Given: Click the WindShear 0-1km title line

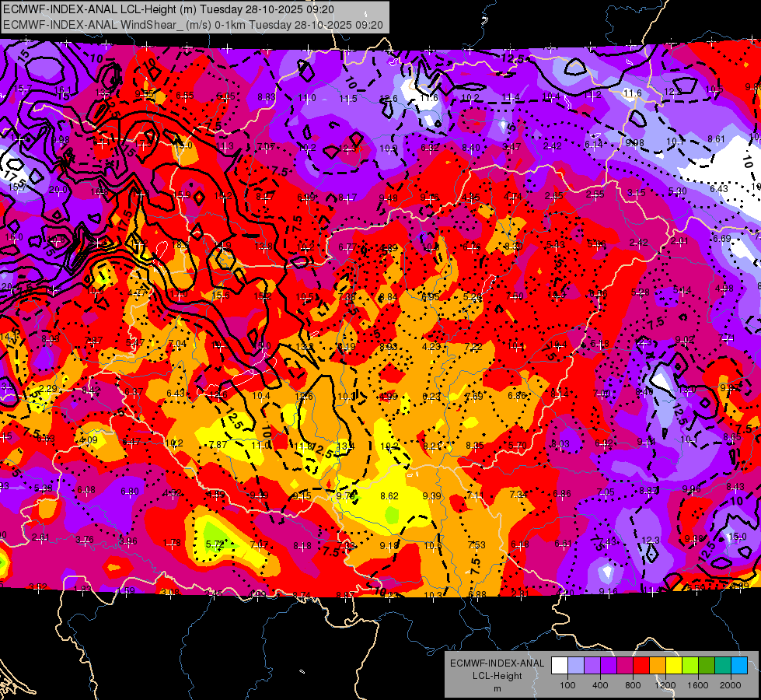Looking at the screenshot, I should point(193,25).
